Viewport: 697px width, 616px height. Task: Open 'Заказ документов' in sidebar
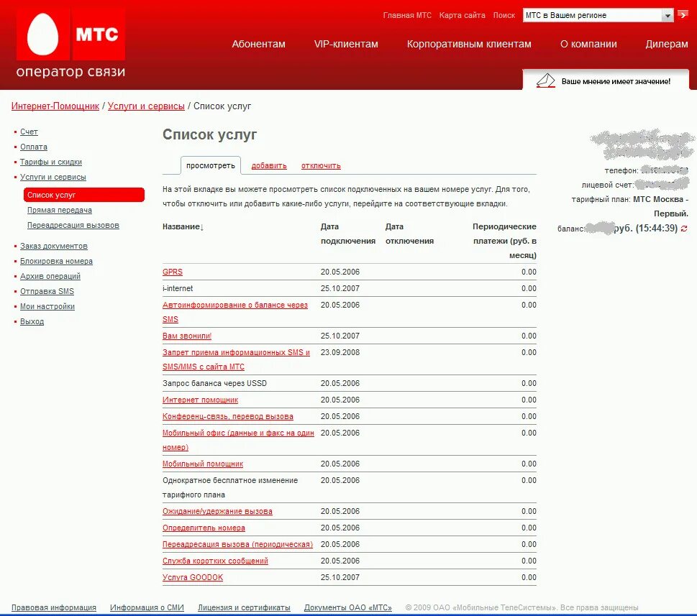coord(54,246)
